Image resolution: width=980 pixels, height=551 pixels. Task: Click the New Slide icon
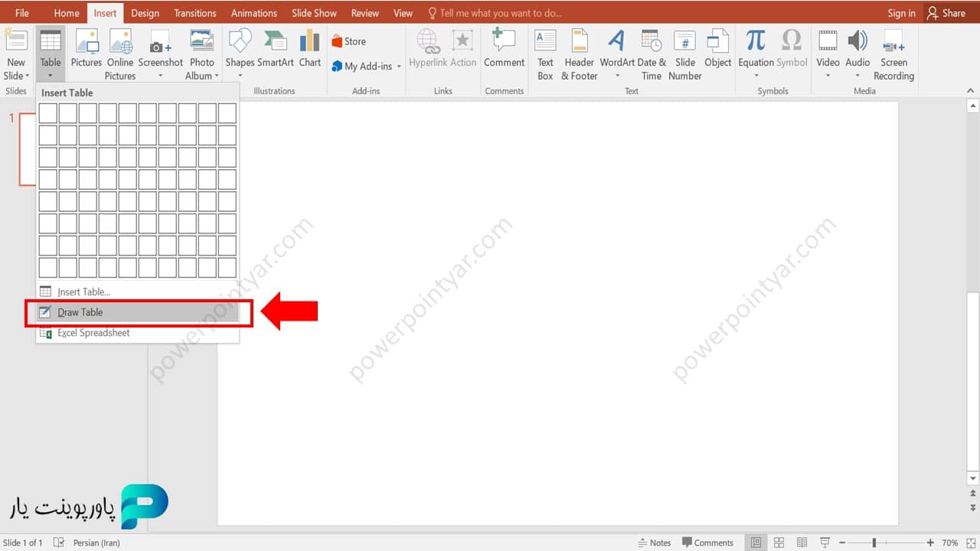coord(15,40)
